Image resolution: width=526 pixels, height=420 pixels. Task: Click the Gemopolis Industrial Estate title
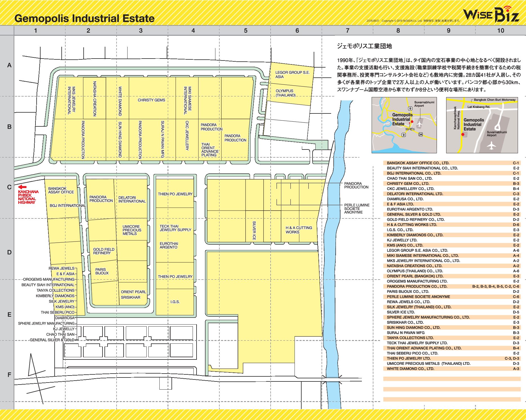pyautogui.click(x=84, y=18)
